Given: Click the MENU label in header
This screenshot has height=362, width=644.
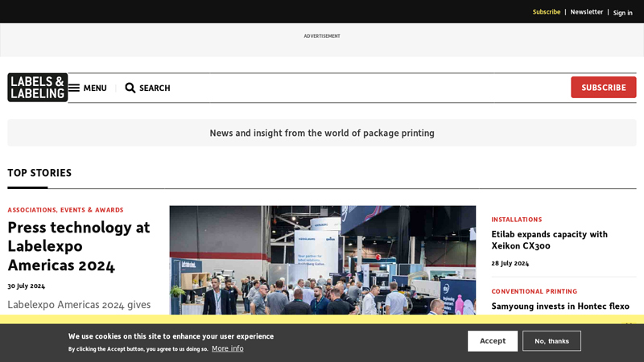Looking at the screenshot, I should [95, 88].
